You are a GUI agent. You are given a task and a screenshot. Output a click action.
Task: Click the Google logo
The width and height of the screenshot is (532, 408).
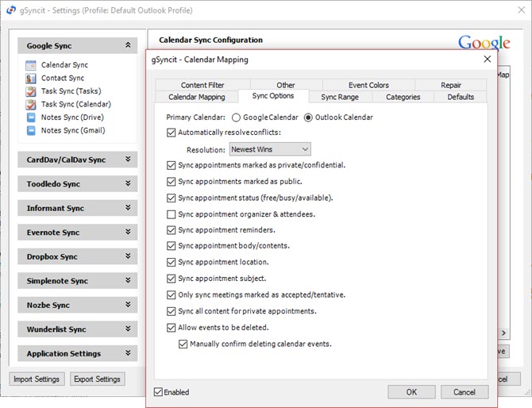(x=484, y=43)
